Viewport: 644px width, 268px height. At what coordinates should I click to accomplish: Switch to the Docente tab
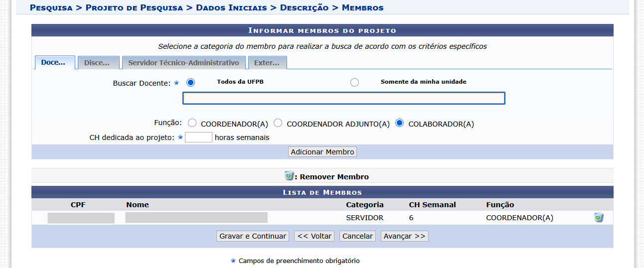pos(54,63)
